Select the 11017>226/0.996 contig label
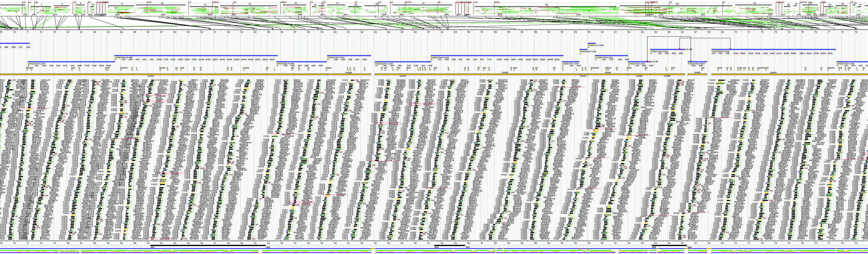Viewport: 868px width, 254px height. 283,64
